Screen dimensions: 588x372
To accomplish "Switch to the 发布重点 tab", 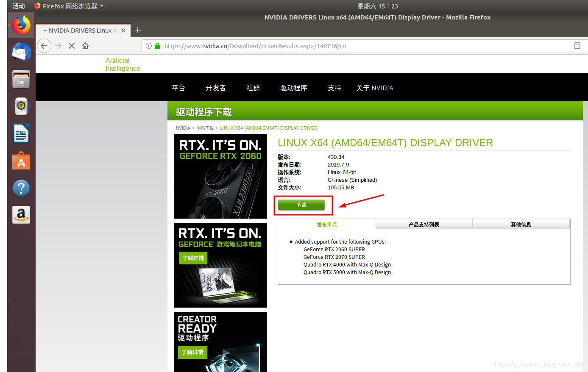I will (x=327, y=225).
